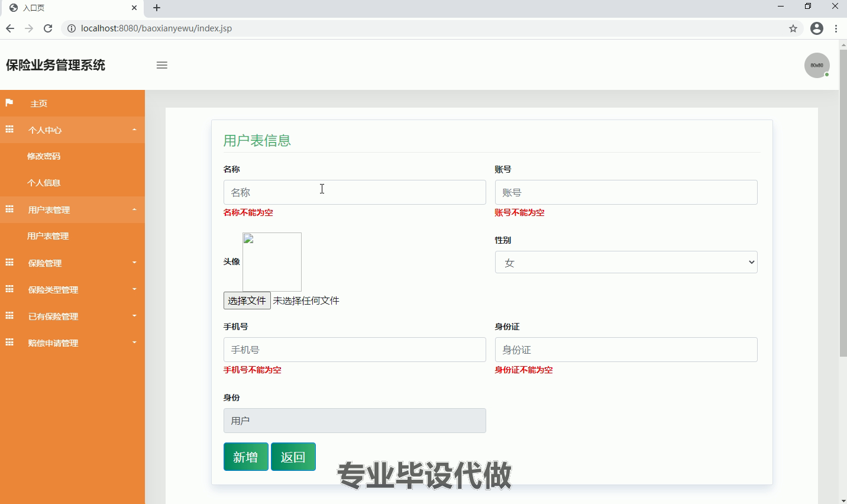Collapse the 用户表管理 section caret
The width and height of the screenshot is (847, 504).
(134, 209)
